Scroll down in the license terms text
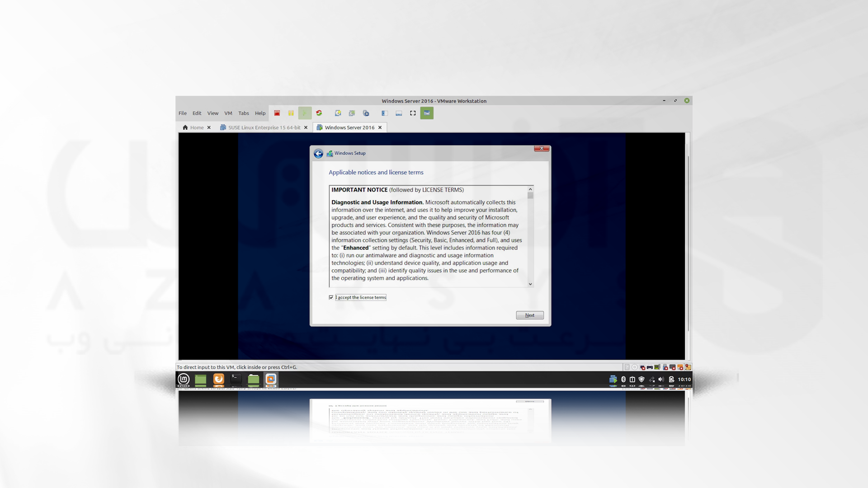The width and height of the screenshot is (868, 488). (529, 284)
